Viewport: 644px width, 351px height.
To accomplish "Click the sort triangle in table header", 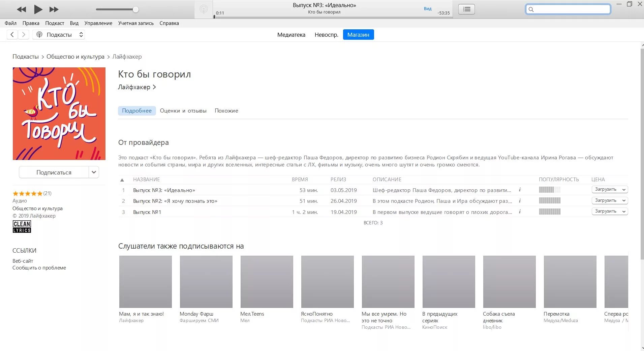I will point(122,180).
